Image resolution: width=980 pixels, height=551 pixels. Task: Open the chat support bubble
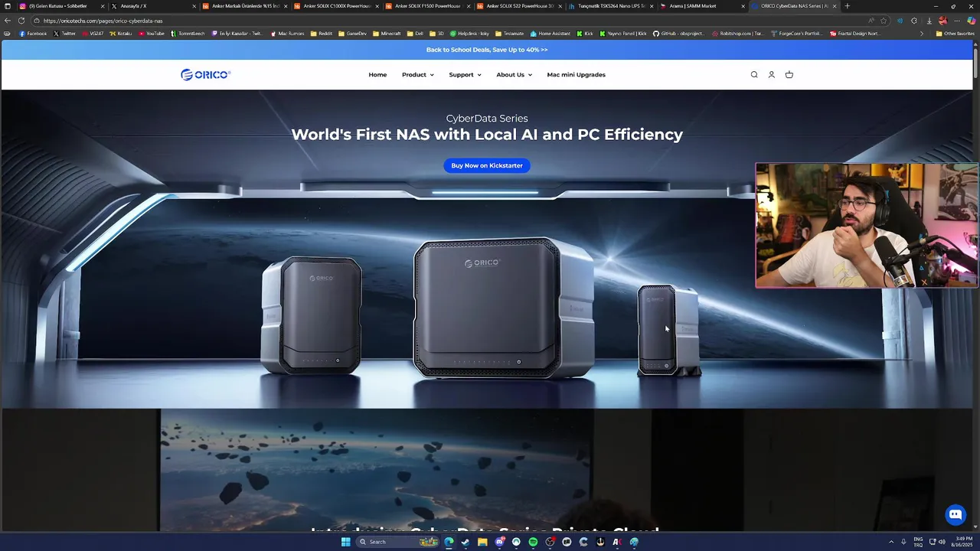click(x=955, y=514)
